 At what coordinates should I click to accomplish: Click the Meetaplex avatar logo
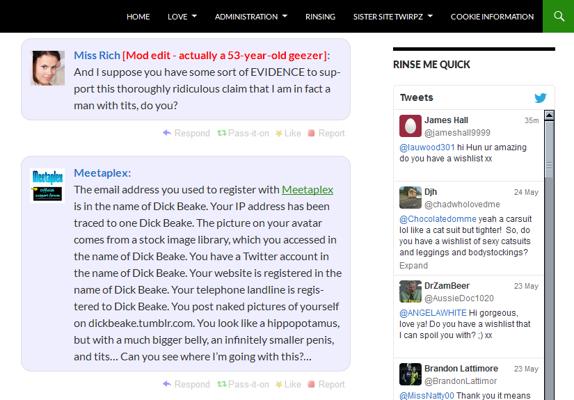point(48,185)
